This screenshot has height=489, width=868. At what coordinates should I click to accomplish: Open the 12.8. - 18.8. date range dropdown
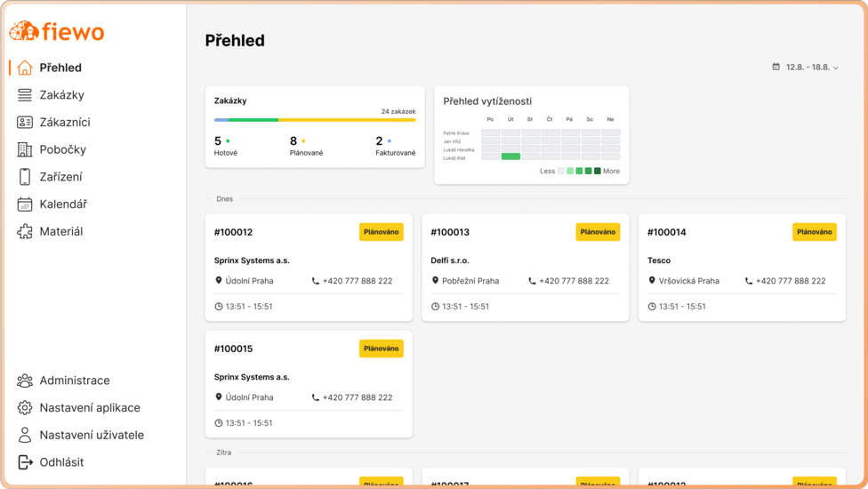(x=806, y=67)
